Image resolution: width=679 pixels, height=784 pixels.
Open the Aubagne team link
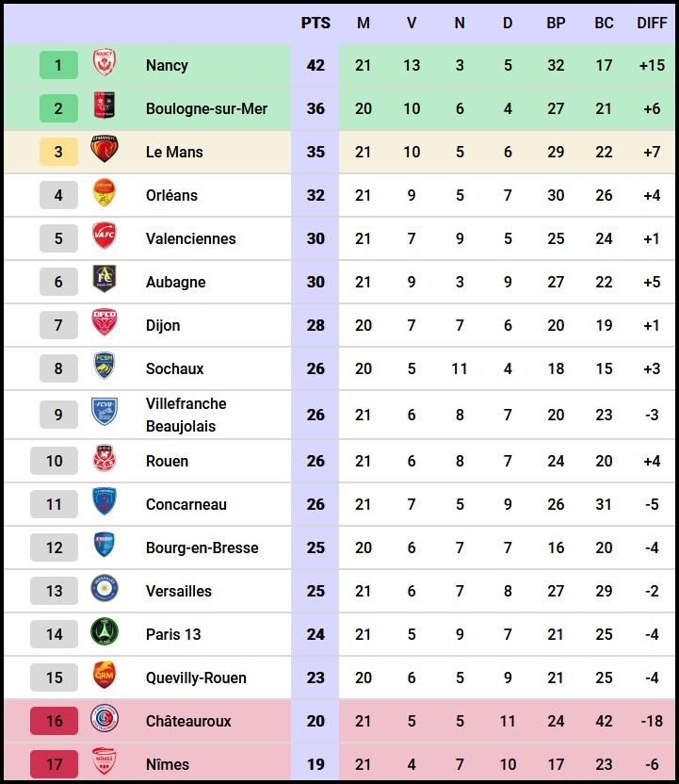175,282
